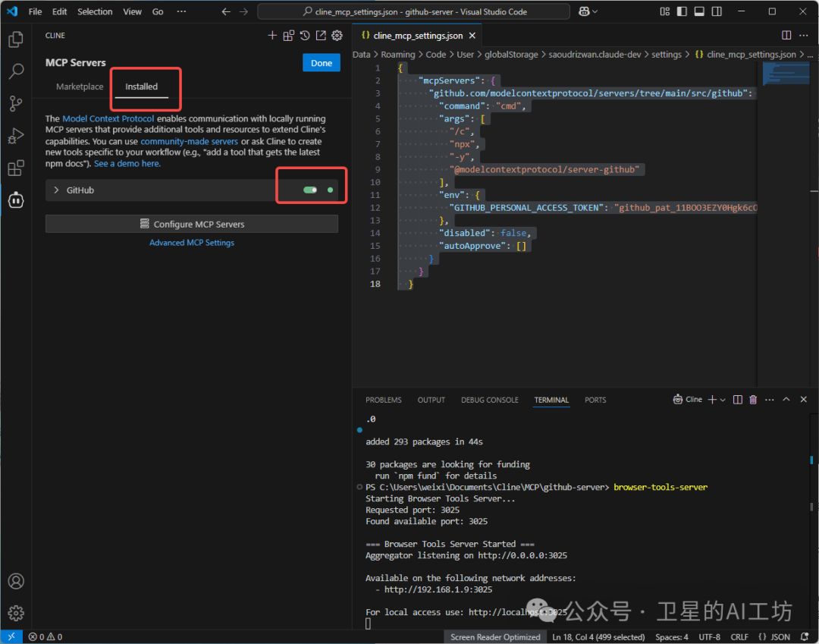Open the Model Context Protocol link
This screenshot has height=644, width=819.
point(108,118)
